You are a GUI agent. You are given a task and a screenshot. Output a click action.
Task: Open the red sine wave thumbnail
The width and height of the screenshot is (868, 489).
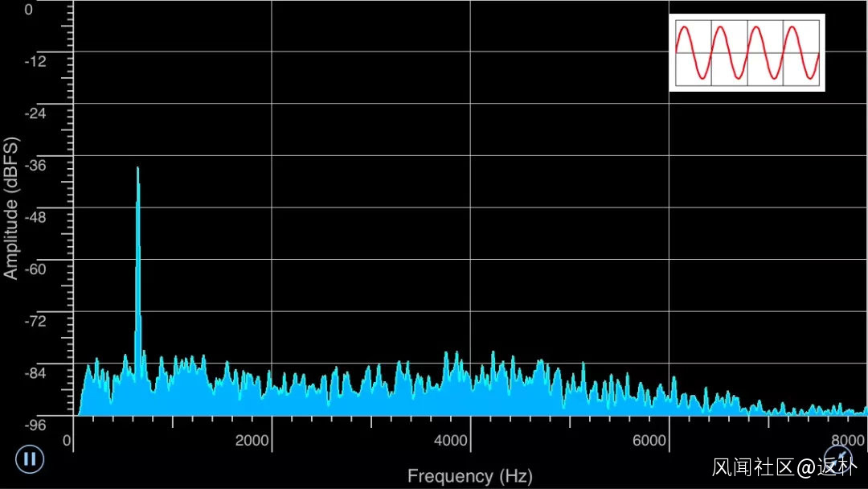(747, 52)
